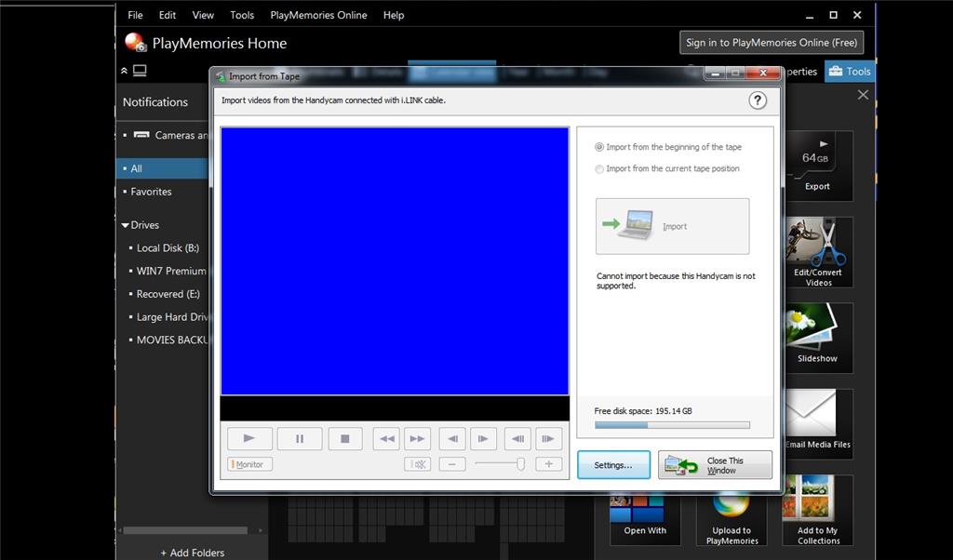Step one frame backward
Image resolution: width=953 pixels, height=560 pixels.
coord(452,438)
